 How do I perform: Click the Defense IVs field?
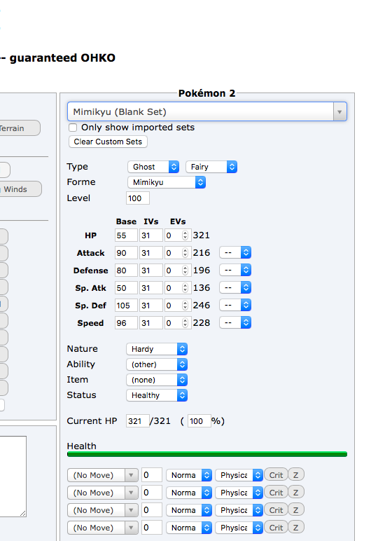(x=151, y=270)
